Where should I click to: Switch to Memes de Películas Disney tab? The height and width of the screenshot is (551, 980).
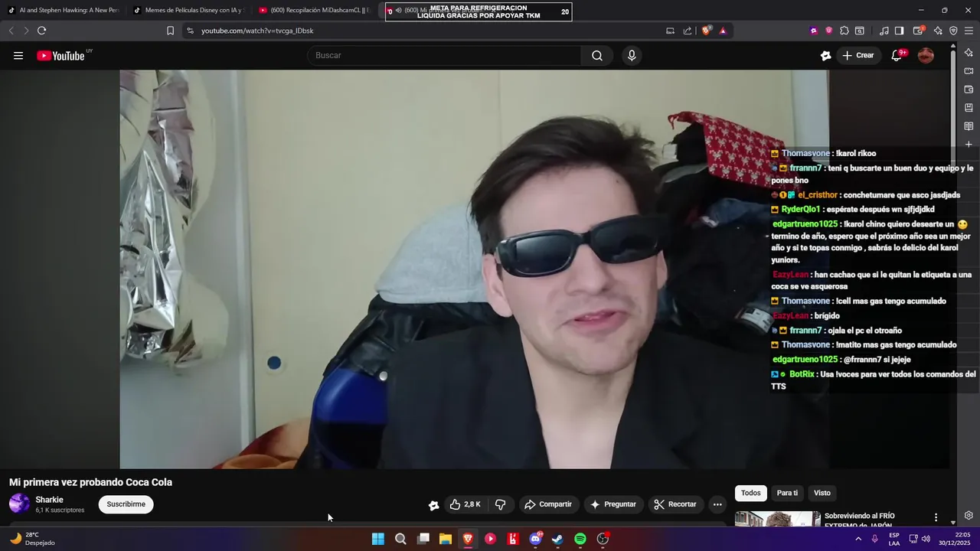190,10
